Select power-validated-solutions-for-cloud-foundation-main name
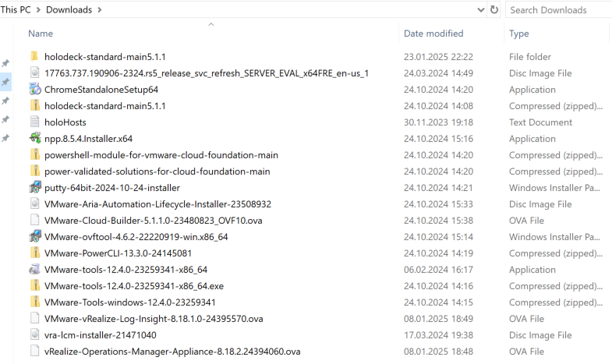This screenshot has width=612, height=364. pyautogui.click(x=157, y=171)
